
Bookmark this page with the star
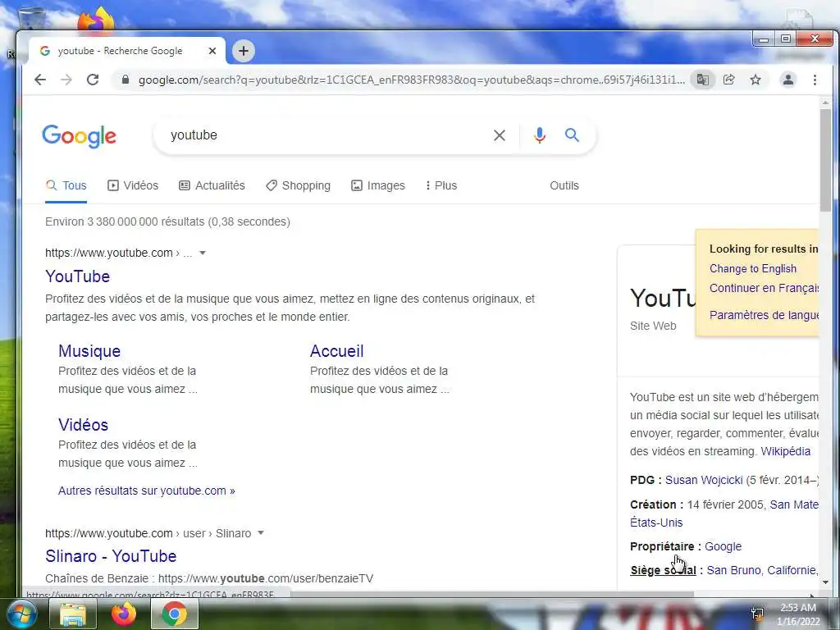pyautogui.click(x=756, y=80)
